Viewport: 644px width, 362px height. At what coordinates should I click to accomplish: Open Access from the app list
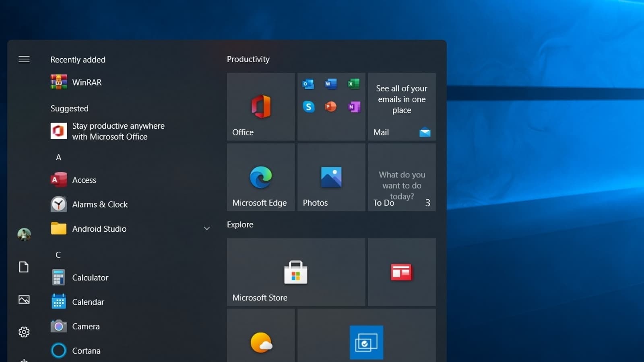click(x=131, y=180)
